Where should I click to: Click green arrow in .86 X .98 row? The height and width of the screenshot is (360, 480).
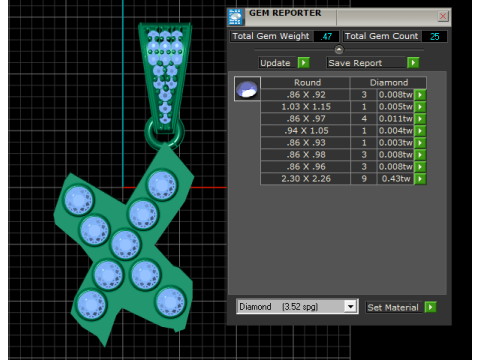pyautogui.click(x=420, y=155)
